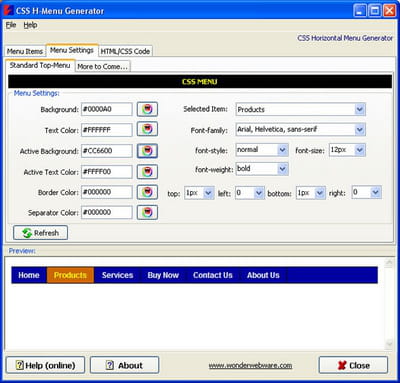Expand the Font-family dropdown

click(x=359, y=129)
